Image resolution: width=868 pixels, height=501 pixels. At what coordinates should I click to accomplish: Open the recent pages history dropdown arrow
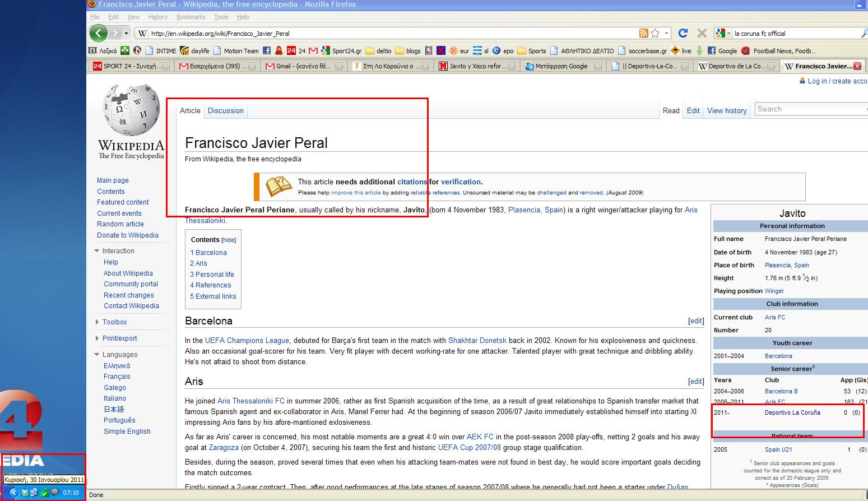127,33
